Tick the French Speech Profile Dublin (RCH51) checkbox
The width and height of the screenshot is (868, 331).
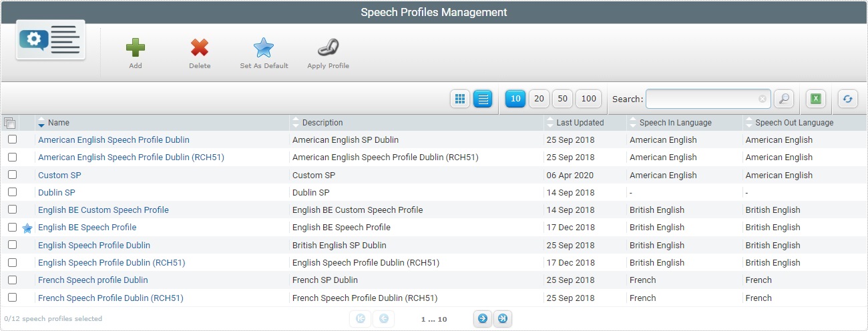click(x=12, y=298)
